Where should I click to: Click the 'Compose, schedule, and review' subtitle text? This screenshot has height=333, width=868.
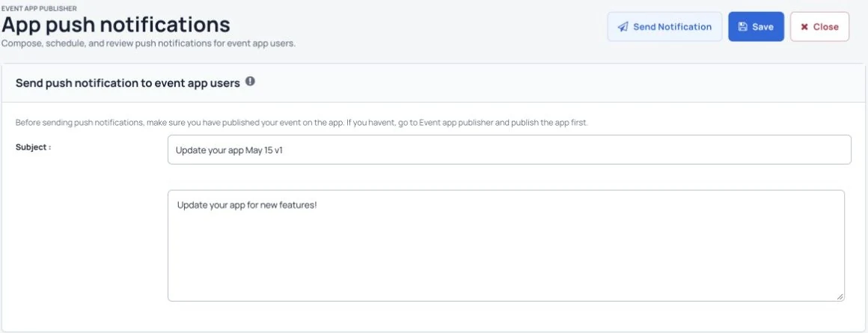click(x=148, y=43)
